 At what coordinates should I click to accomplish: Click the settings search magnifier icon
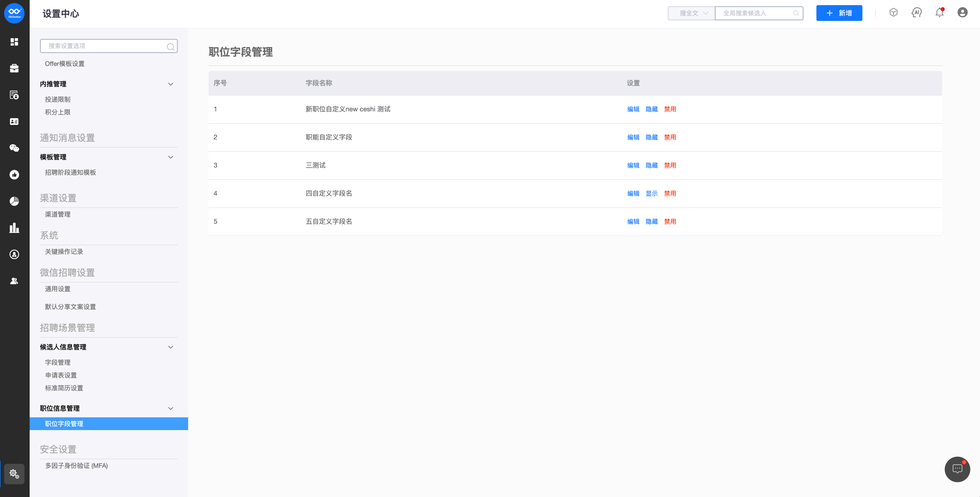(170, 46)
